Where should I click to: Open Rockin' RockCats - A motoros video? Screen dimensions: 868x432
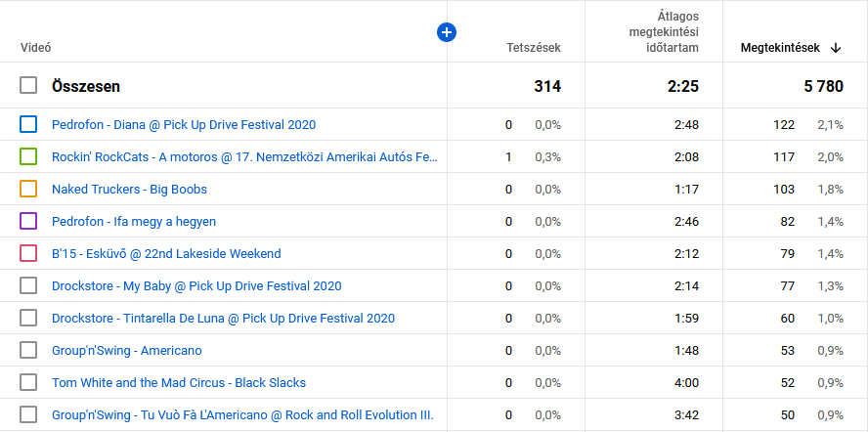244,156
